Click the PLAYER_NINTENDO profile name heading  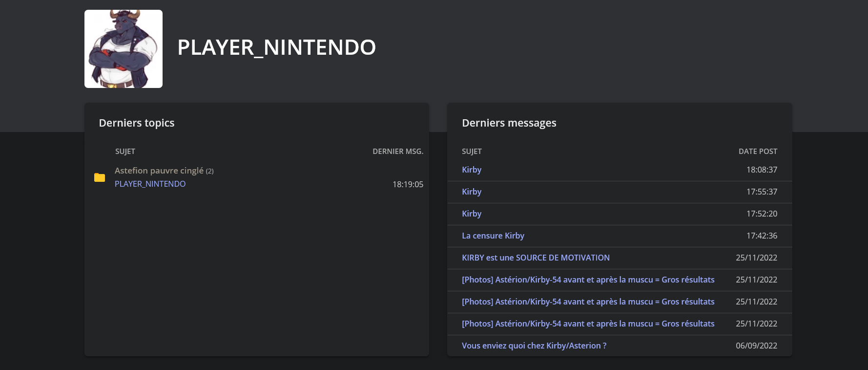pos(276,47)
